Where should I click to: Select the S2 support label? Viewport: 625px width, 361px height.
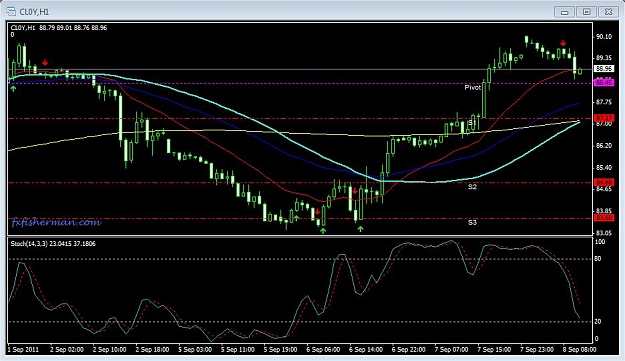[472, 186]
